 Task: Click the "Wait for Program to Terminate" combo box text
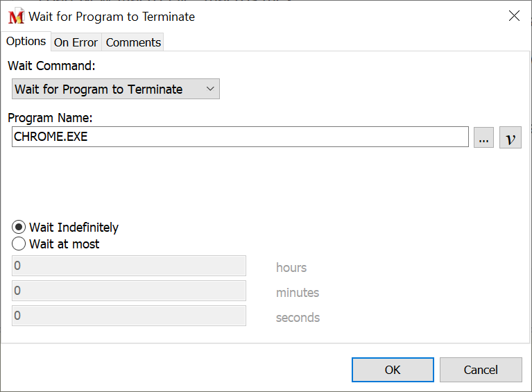point(98,90)
